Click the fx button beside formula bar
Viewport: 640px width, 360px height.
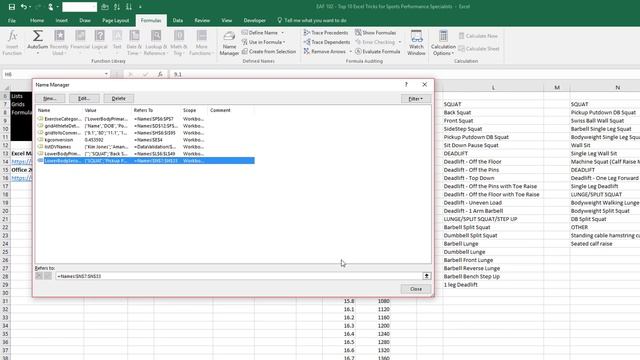click(x=160, y=74)
